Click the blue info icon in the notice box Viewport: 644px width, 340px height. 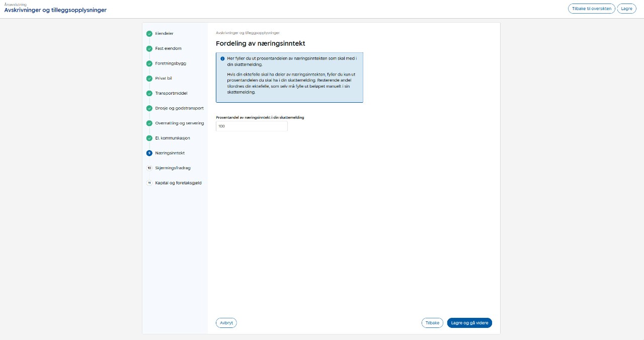pos(222,58)
